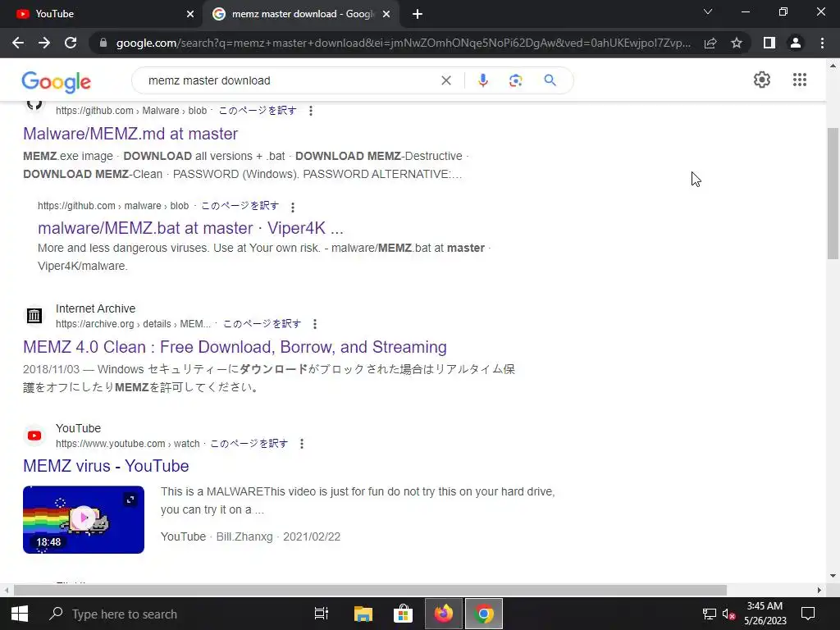Open volume control in system tray

(x=728, y=614)
